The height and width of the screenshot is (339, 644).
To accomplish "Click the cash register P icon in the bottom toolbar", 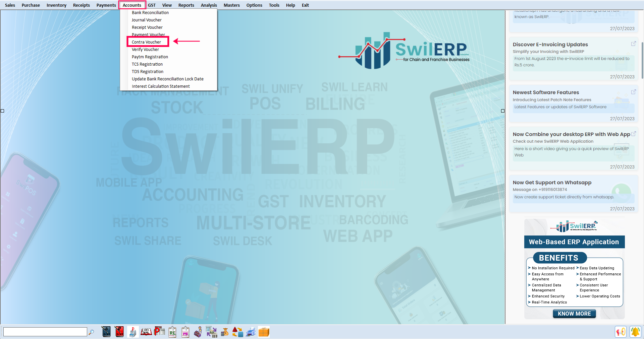I will (x=133, y=332).
